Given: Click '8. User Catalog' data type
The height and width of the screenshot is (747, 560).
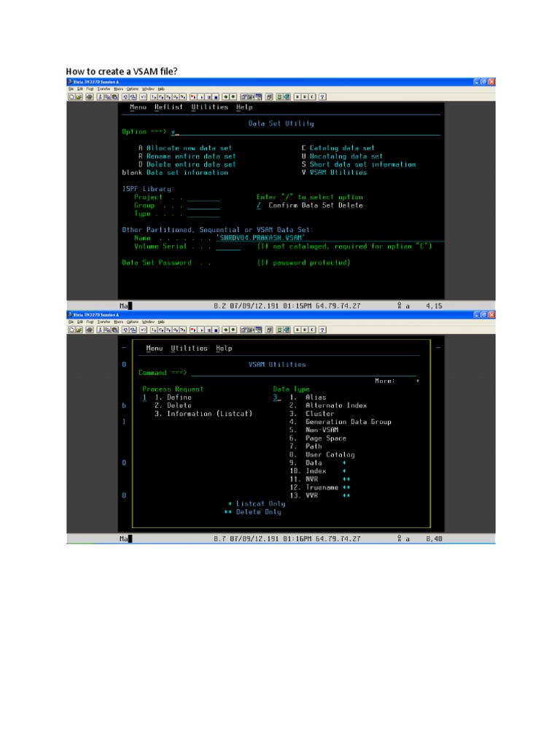Looking at the screenshot, I should (x=322, y=454).
